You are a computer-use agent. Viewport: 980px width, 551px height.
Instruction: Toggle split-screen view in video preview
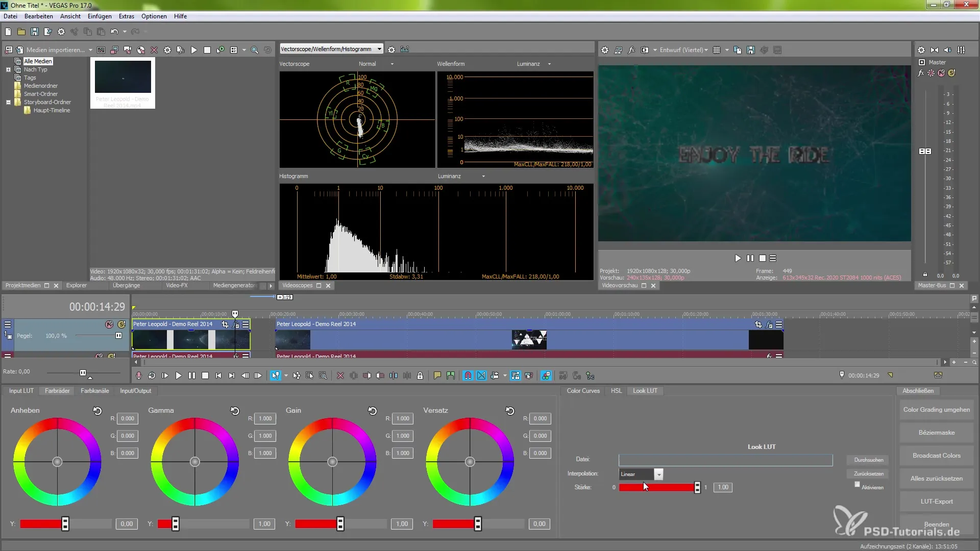pyautogui.click(x=645, y=50)
